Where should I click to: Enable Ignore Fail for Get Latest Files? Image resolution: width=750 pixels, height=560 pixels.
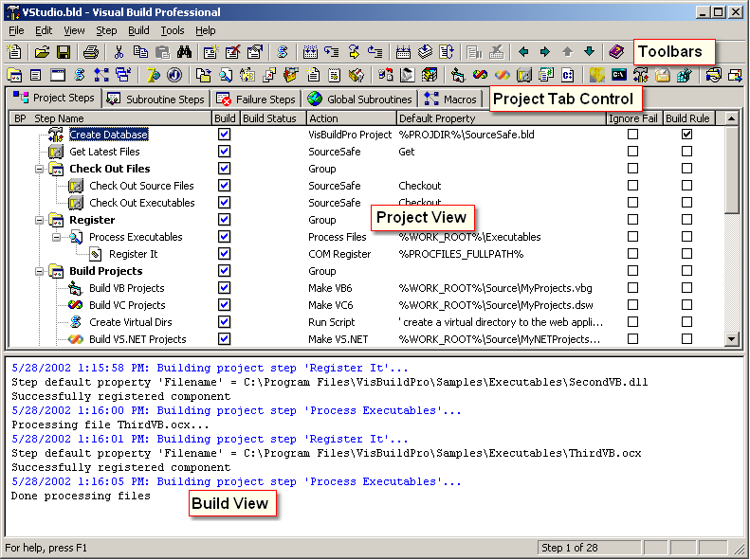(632, 152)
